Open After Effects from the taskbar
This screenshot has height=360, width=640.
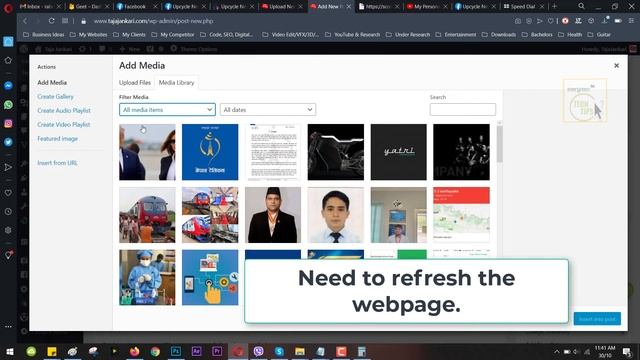pos(196,351)
